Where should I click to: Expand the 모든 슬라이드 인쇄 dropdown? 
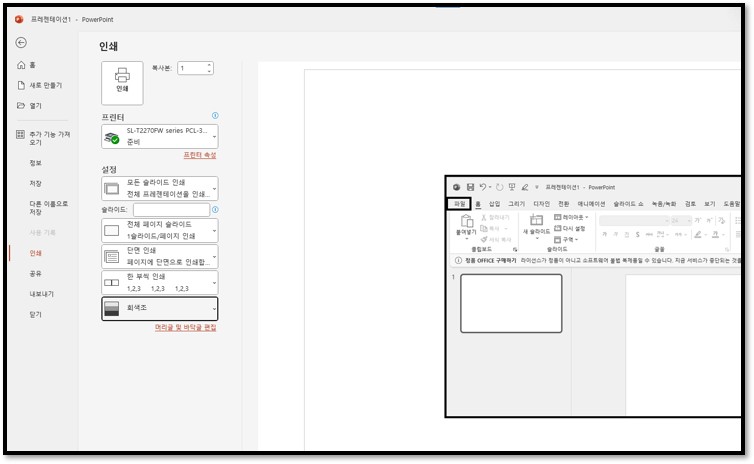pyautogui.click(x=160, y=188)
